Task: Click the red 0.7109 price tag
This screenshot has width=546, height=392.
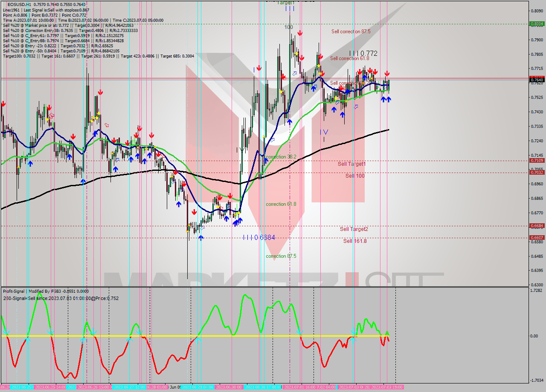Action: coord(537,161)
